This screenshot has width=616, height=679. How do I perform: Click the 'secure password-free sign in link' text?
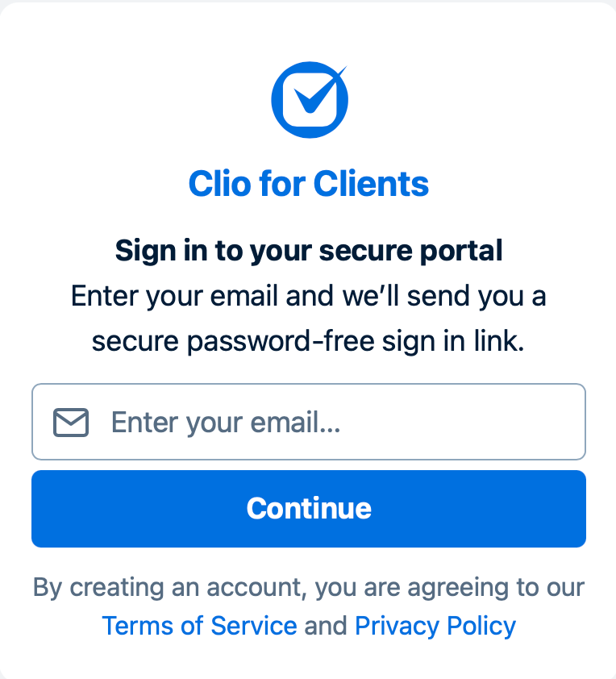pos(308,342)
